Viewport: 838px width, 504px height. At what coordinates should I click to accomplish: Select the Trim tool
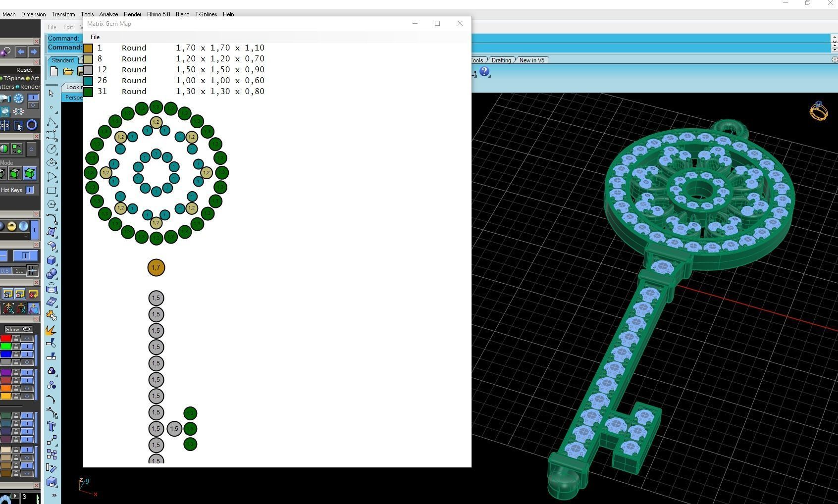tap(52, 343)
